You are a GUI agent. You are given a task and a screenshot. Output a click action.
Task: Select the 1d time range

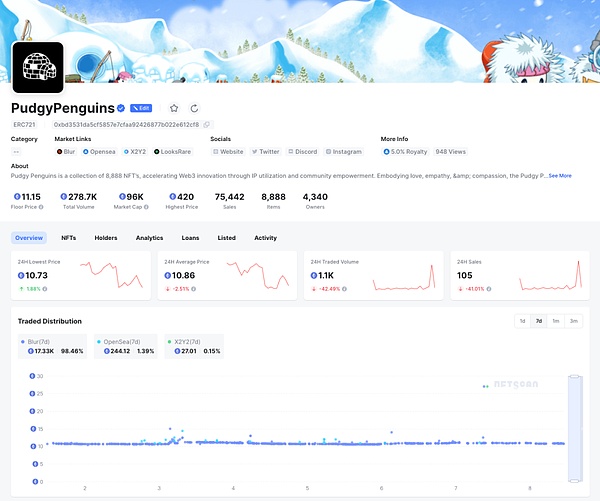point(521,321)
